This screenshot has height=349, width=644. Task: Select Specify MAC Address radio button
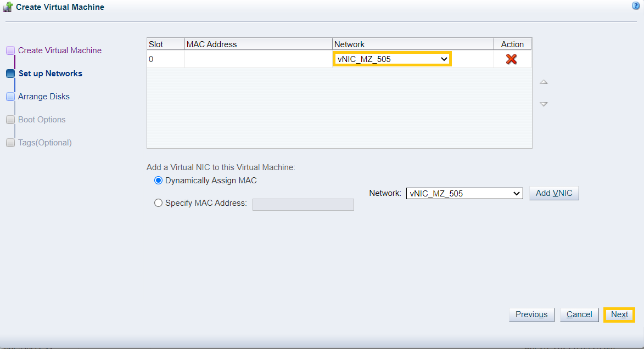coord(158,203)
